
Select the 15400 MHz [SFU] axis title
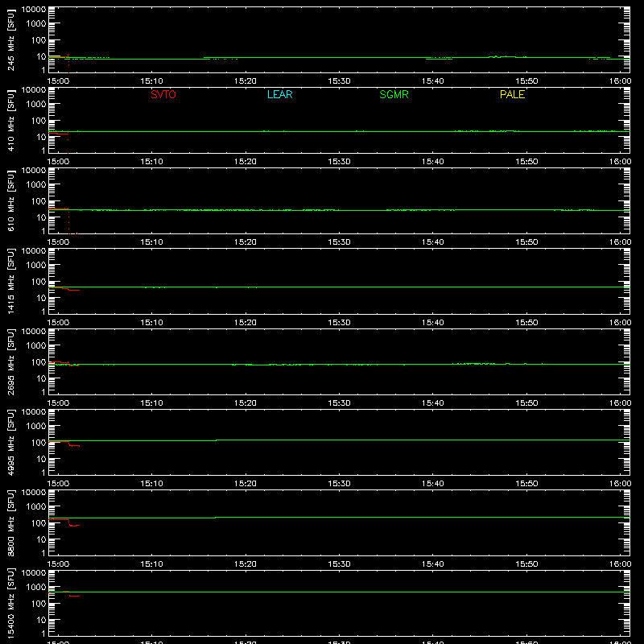point(10,603)
